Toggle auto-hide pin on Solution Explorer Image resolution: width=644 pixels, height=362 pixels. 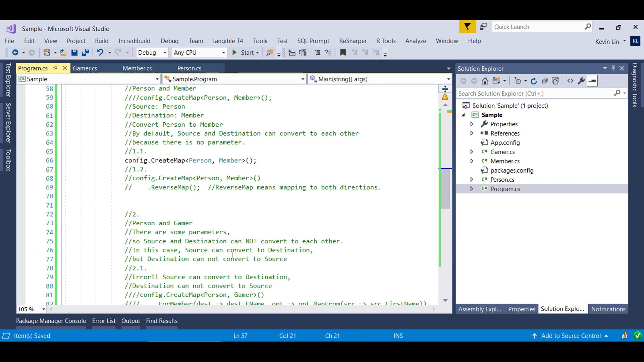[x=613, y=68]
